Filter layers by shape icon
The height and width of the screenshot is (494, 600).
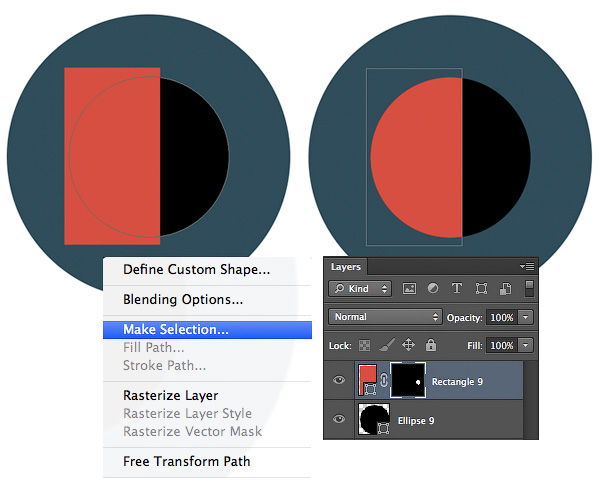pos(481,289)
